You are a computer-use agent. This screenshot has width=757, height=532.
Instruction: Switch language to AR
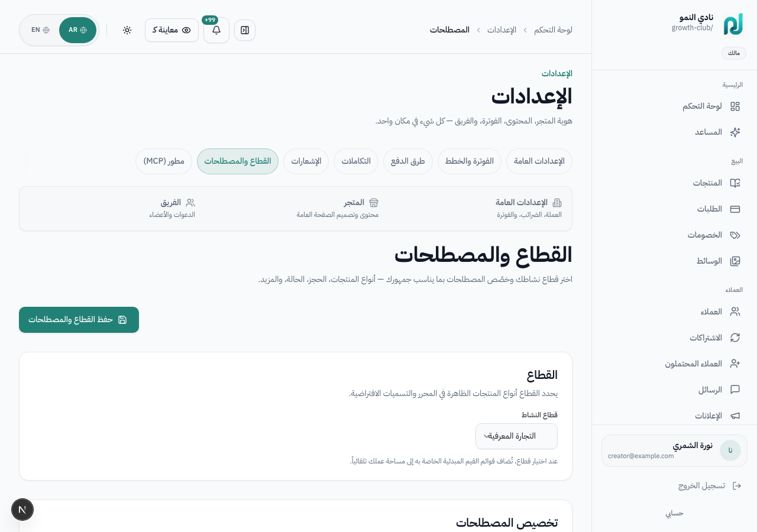[77, 30]
